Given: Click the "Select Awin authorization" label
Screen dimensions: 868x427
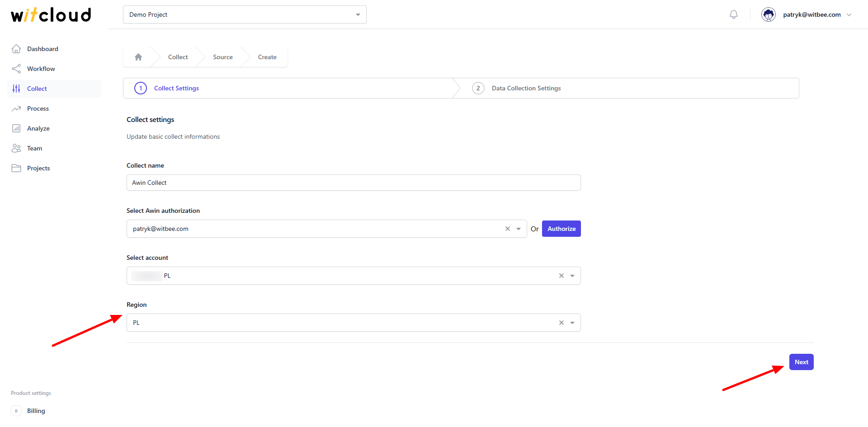Looking at the screenshot, I should [x=163, y=211].
